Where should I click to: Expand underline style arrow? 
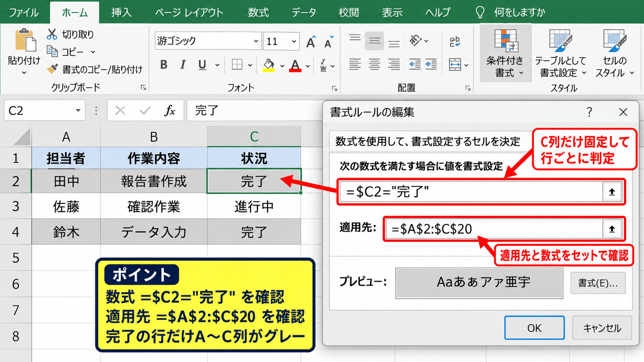(x=217, y=65)
